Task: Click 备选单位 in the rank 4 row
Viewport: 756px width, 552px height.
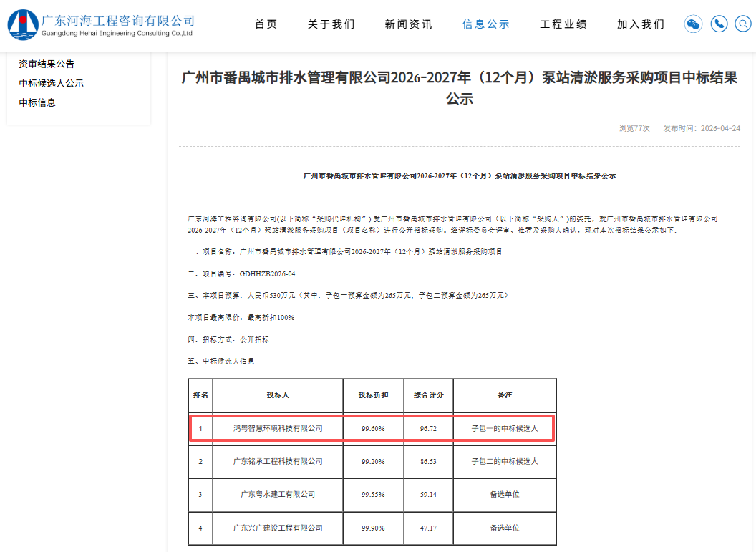Action: click(x=505, y=528)
